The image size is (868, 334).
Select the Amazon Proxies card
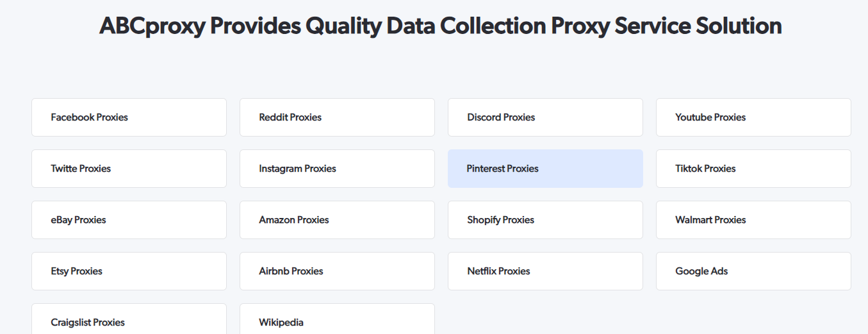pyautogui.click(x=337, y=220)
